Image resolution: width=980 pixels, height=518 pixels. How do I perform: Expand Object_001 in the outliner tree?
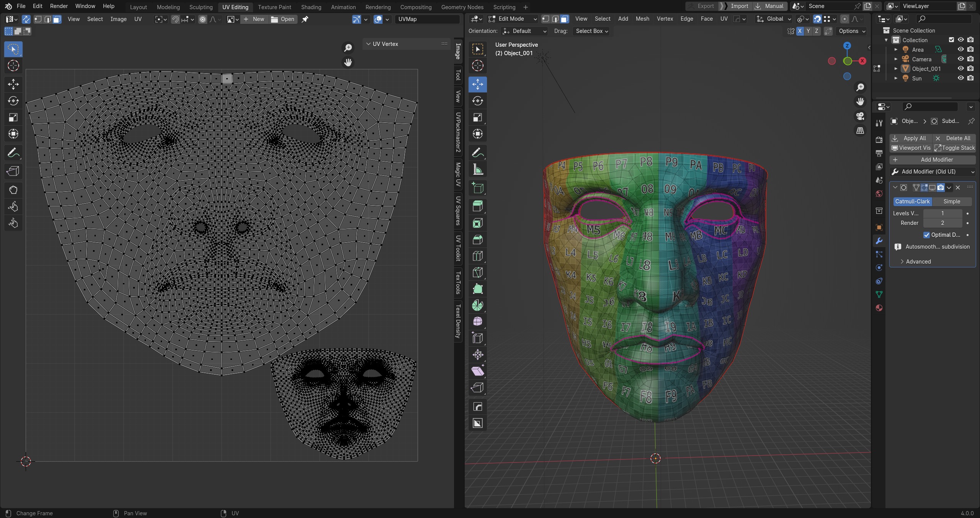click(x=896, y=69)
